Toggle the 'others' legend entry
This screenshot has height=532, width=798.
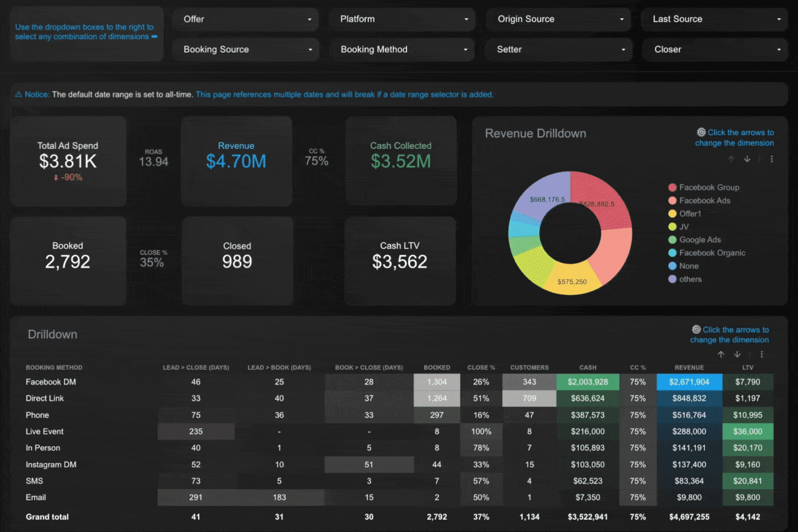click(x=690, y=279)
